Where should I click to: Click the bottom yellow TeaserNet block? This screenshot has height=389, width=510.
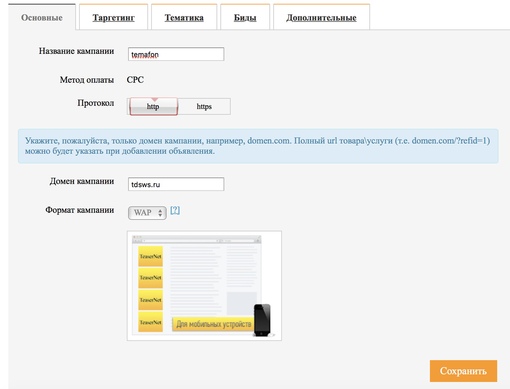point(151,322)
